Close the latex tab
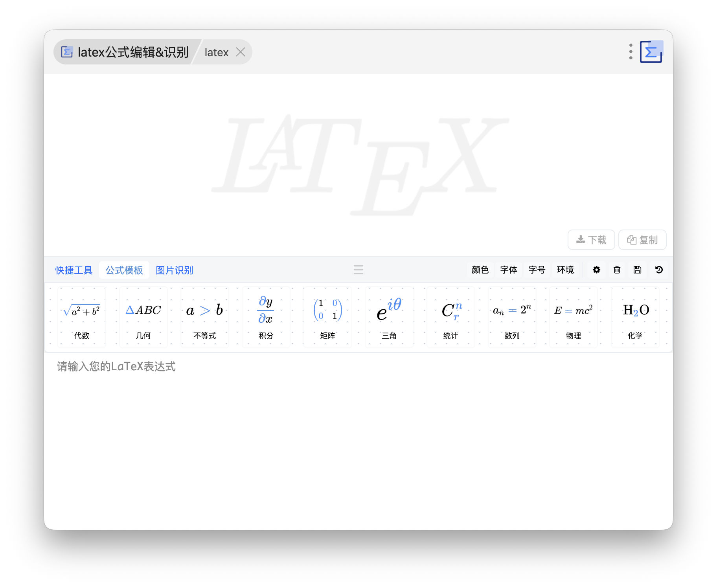 [x=241, y=52]
